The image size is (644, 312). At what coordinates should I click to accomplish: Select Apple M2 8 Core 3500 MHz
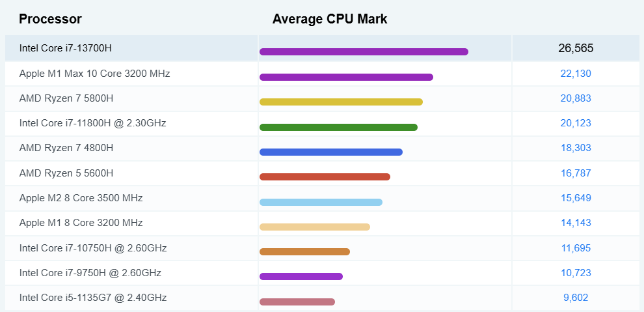tap(81, 198)
